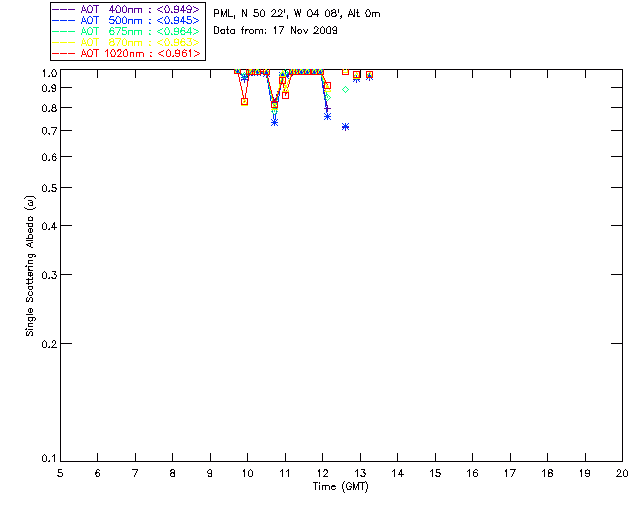Image resolution: width=640 pixels, height=512 pixels.
Task: Click the isolated green diamond near 0.9
Action: [345, 89]
